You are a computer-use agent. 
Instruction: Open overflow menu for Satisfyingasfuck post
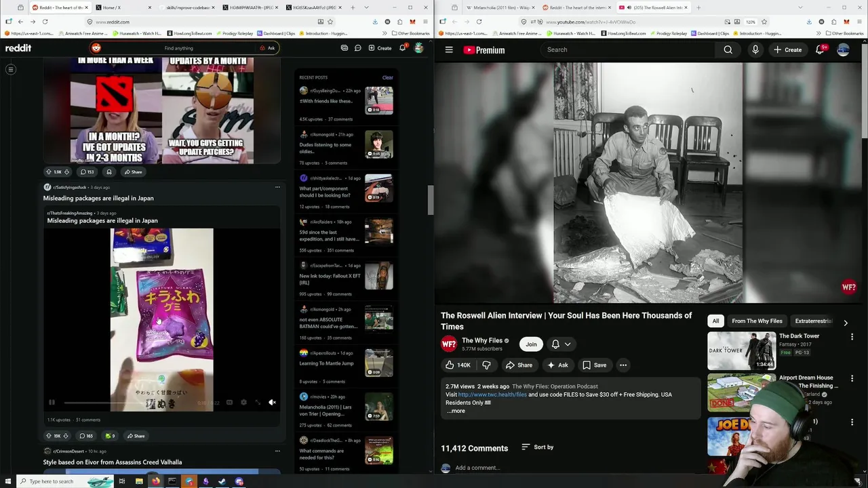(277, 187)
